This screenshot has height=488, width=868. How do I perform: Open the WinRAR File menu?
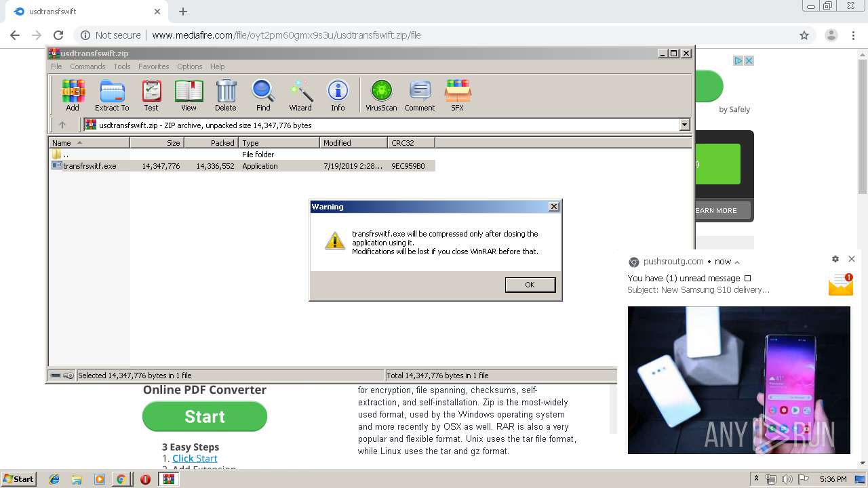(x=56, y=66)
